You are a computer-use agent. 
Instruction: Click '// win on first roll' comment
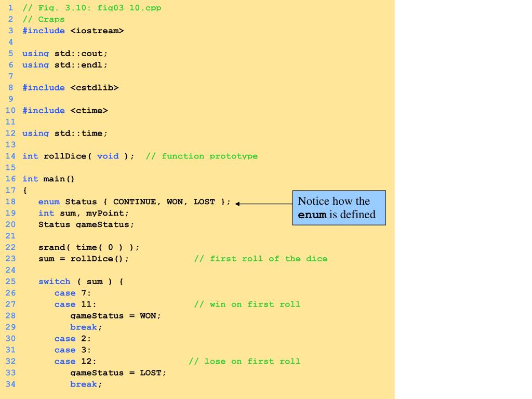[x=247, y=304]
